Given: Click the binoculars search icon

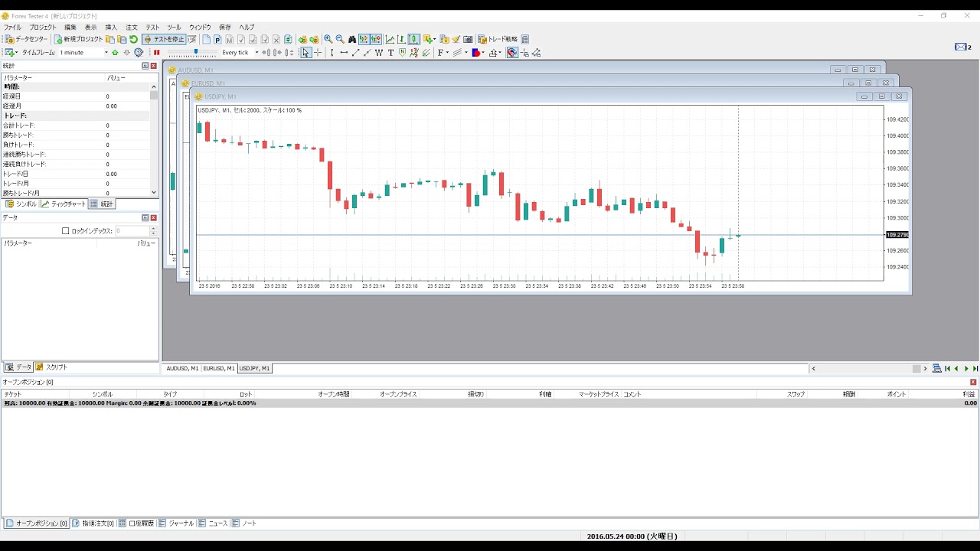Looking at the screenshot, I should (352, 39).
